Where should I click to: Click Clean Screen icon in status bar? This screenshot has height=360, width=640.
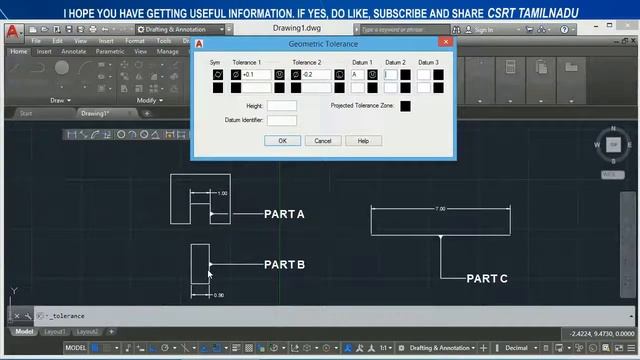click(619, 348)
